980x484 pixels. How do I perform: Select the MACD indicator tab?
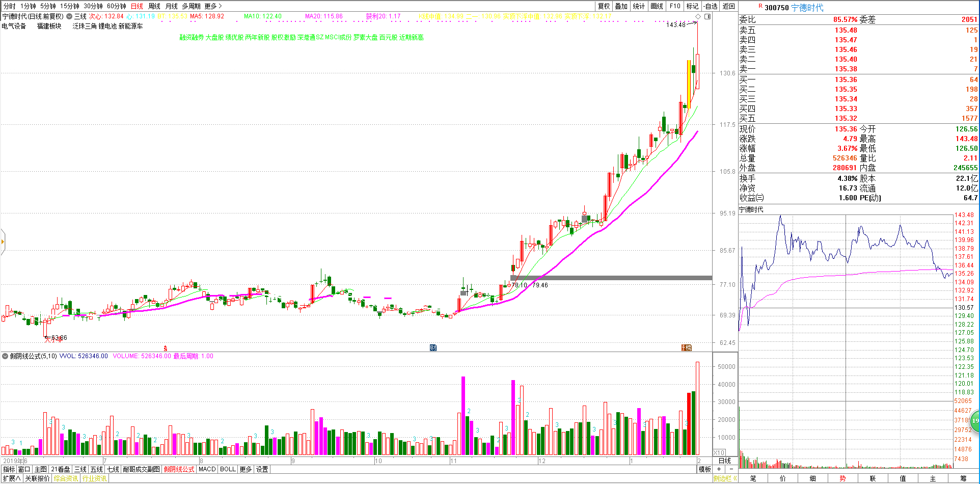click(207, 469)
